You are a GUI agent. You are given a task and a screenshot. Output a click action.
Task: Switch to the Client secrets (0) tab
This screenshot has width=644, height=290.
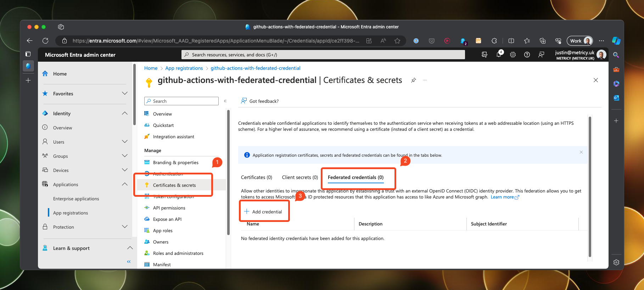(300, 177)
